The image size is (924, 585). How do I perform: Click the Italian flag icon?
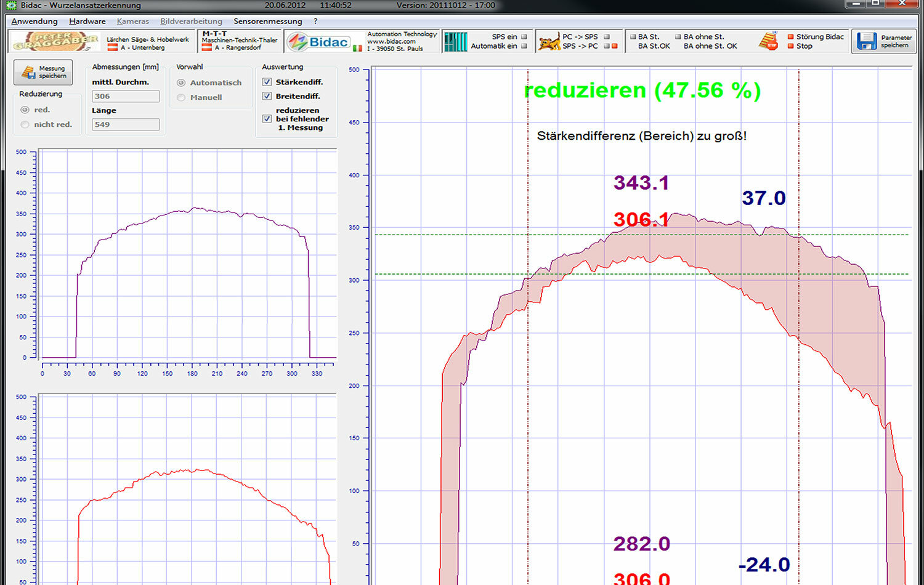click(357, 48)
